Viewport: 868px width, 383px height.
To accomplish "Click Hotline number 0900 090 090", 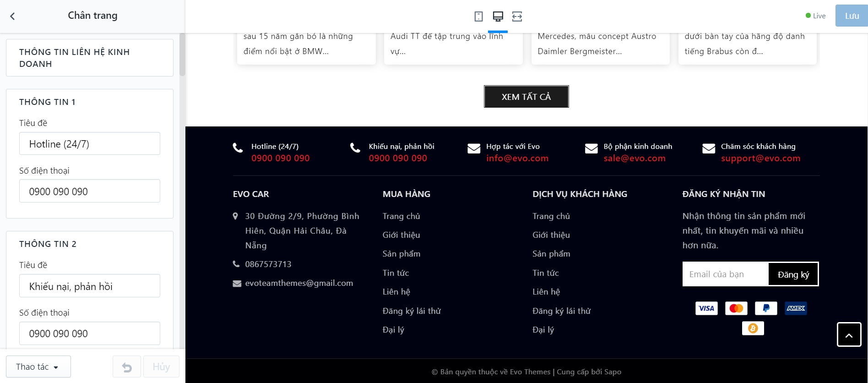I will tap(280, 158).
